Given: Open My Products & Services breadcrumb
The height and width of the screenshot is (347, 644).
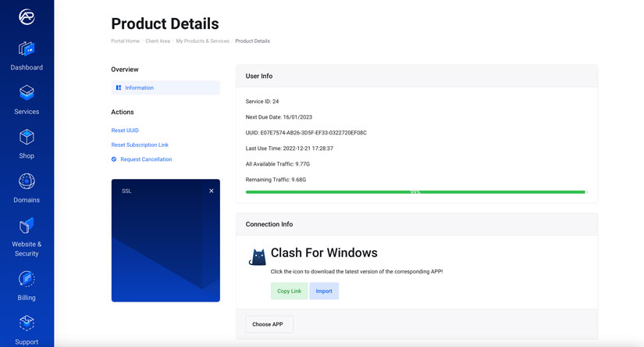Looking at the screenshot, I should 202,41.
